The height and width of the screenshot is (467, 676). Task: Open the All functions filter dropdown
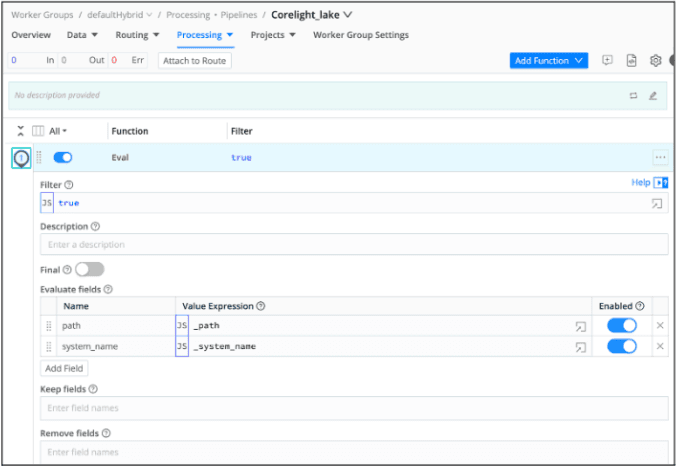click(58, 131)
